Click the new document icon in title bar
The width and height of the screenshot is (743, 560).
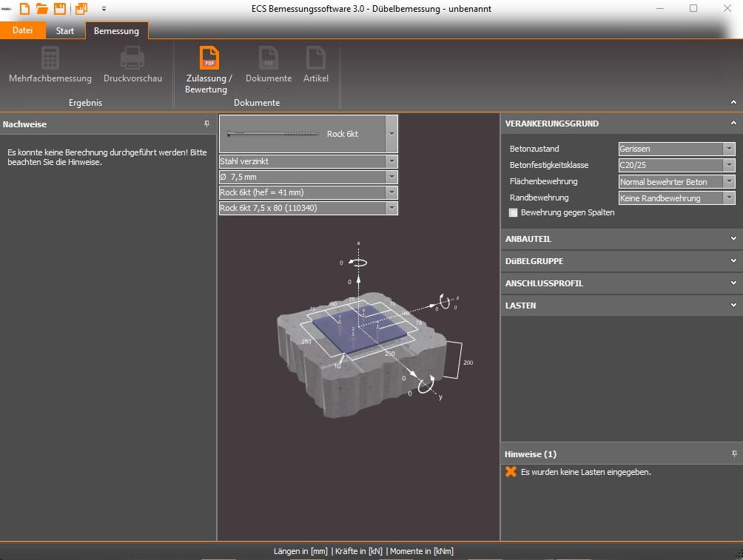[25, 9]
